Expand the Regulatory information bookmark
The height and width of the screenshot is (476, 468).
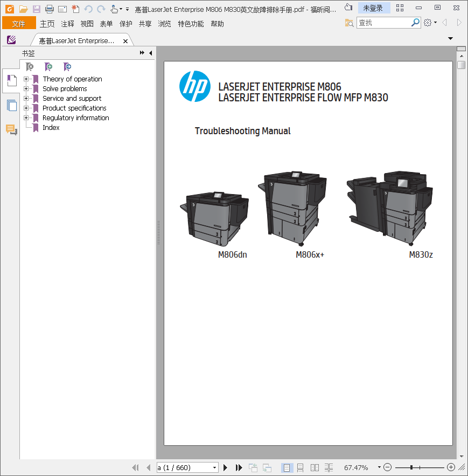point(26,118)
